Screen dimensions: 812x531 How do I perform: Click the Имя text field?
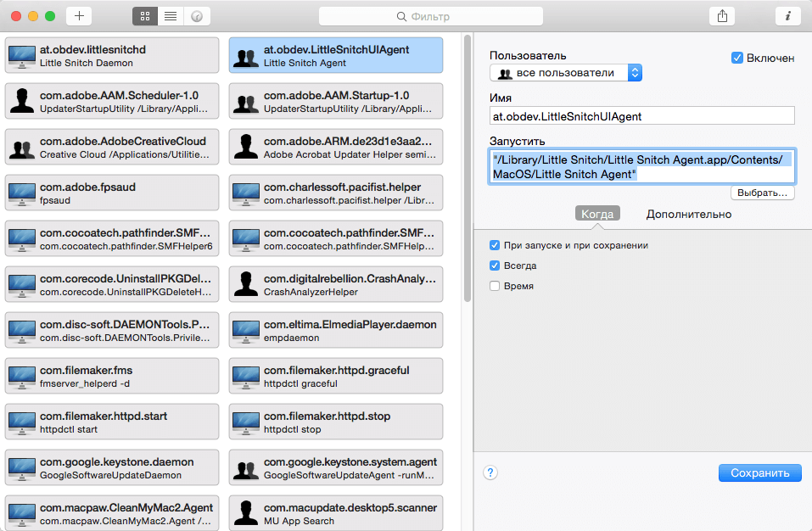click(x=641, y=116)
